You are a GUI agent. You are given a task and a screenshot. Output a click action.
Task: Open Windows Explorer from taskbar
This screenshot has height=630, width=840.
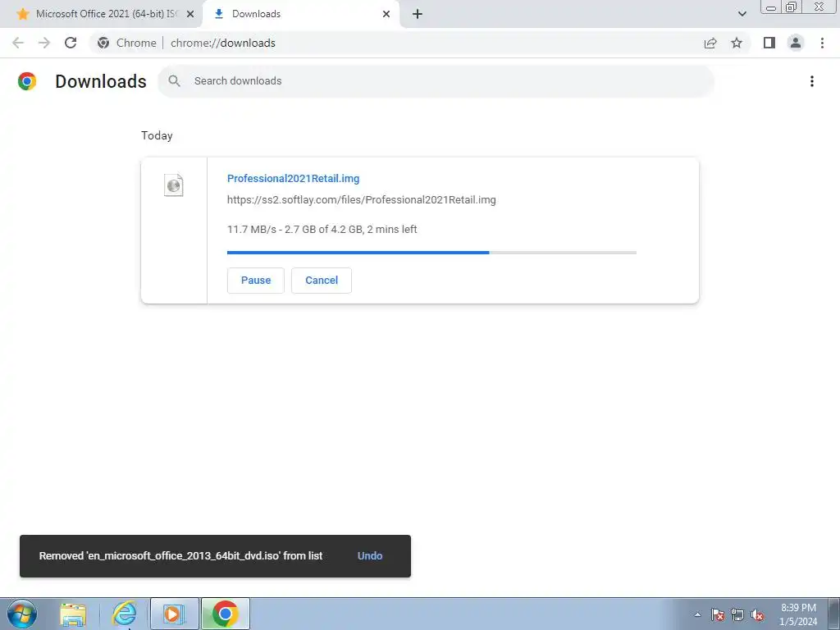pos(73,614)
